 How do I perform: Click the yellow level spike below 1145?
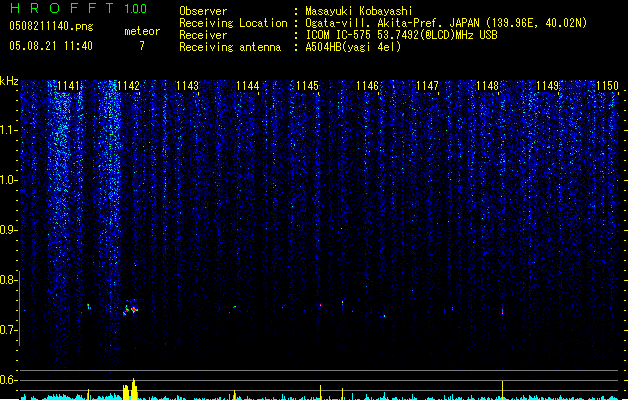pos(321,392)
